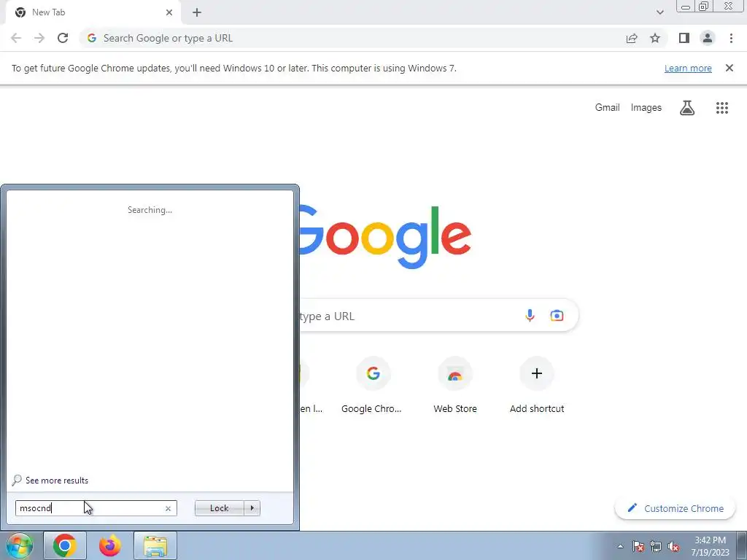
Task: Share this page icon in address bar
Action: [632, 38]
